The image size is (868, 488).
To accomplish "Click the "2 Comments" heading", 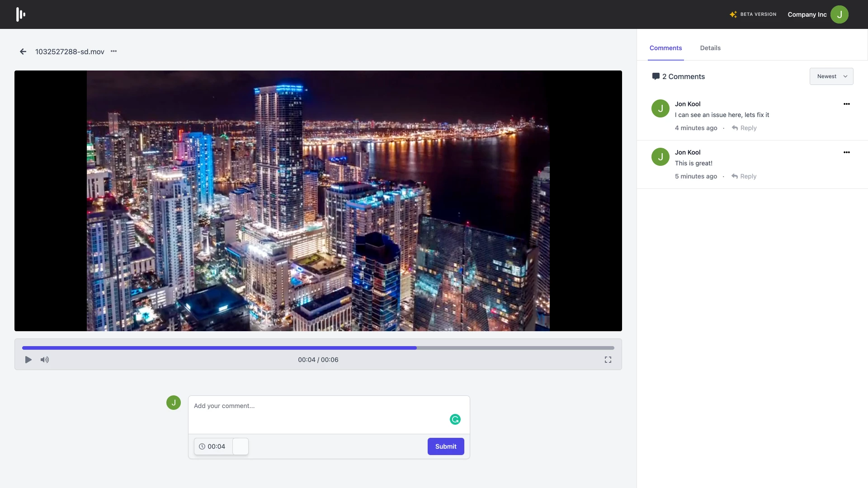I will click(x=684, y=76).
